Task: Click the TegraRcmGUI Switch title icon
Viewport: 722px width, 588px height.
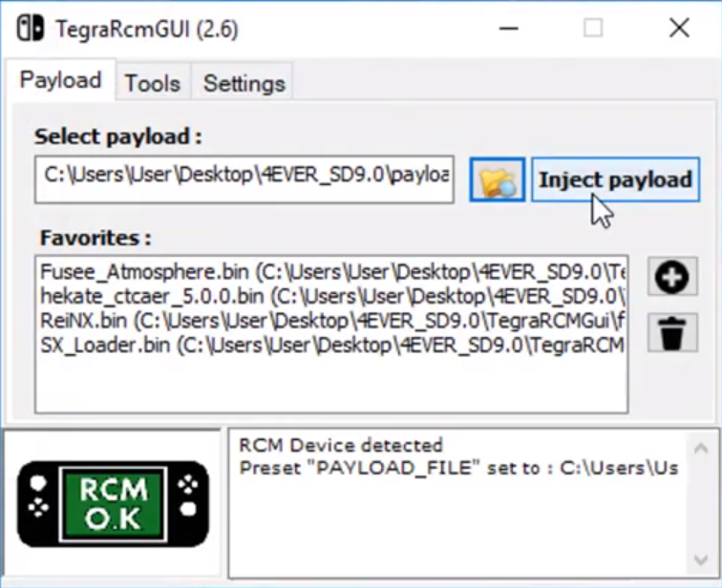Action: 31,29
